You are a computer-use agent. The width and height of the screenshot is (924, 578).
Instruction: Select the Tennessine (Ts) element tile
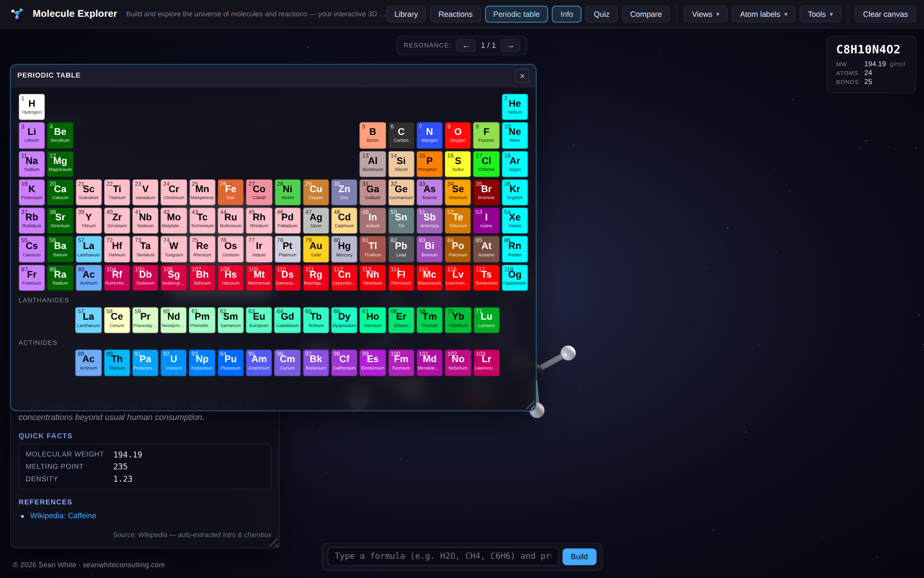click(486, 278)
